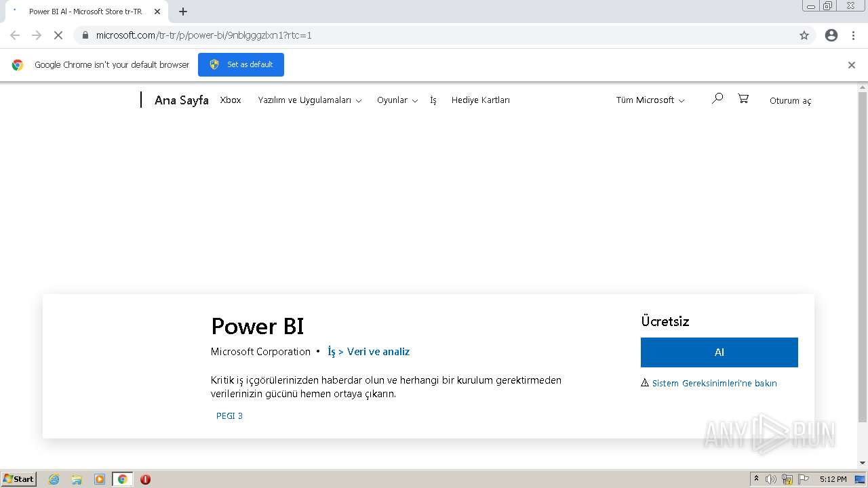Select the Power BI page title text
This screenshot has width=868, height=488.
pos(258,326)
